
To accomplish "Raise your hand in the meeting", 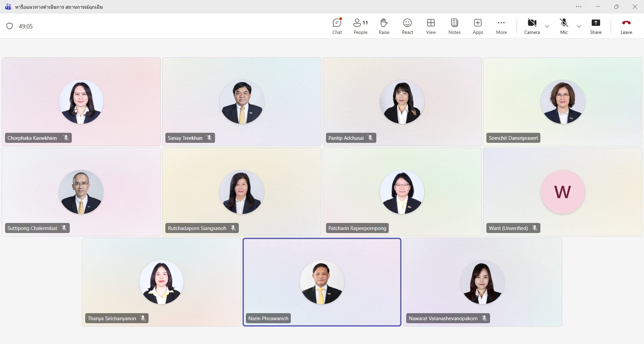I will [384, 26].
